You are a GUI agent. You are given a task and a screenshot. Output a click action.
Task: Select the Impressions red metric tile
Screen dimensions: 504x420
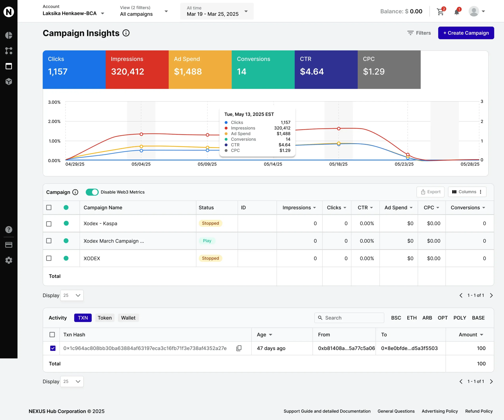[137, 70]
